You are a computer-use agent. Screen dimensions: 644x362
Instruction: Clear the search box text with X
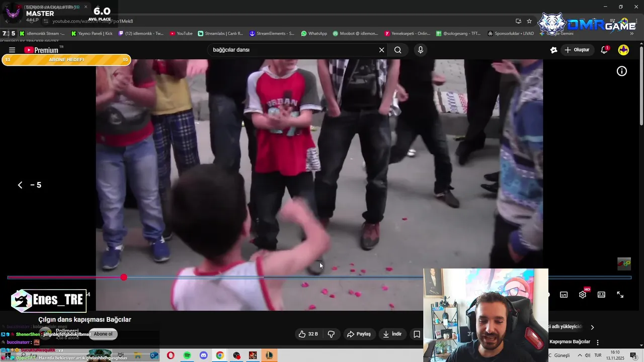tap(381, 50)
